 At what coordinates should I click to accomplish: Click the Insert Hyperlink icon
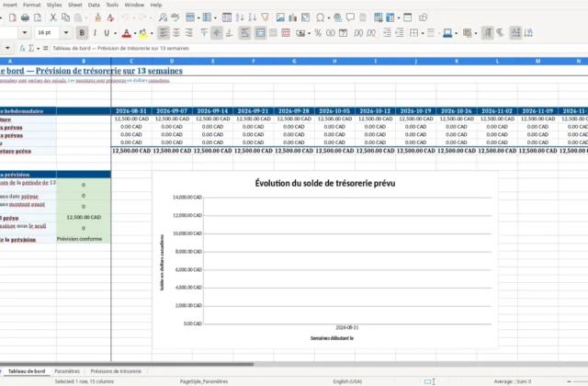click(x=337, y=17)
